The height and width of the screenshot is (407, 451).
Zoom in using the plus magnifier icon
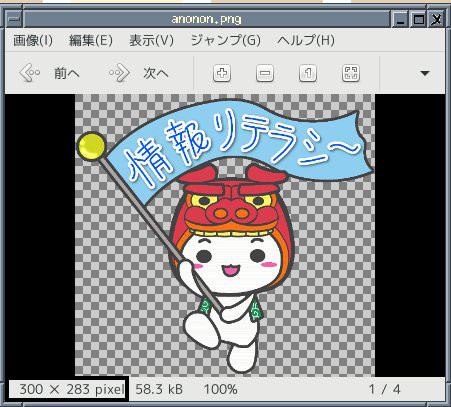coord(222,73)
